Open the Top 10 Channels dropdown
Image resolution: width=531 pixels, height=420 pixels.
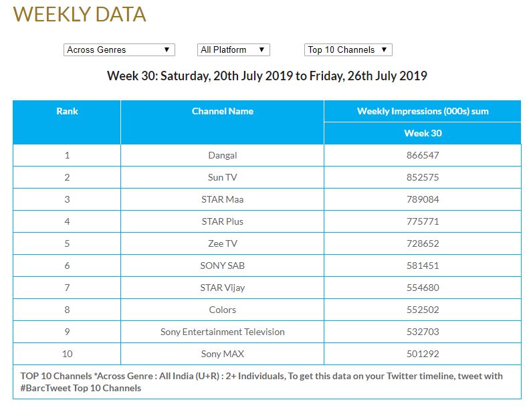[x=348, y=49]
